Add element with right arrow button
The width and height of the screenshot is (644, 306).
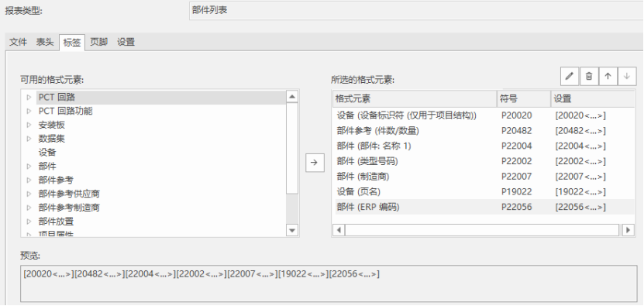click(x=315, y=163)
